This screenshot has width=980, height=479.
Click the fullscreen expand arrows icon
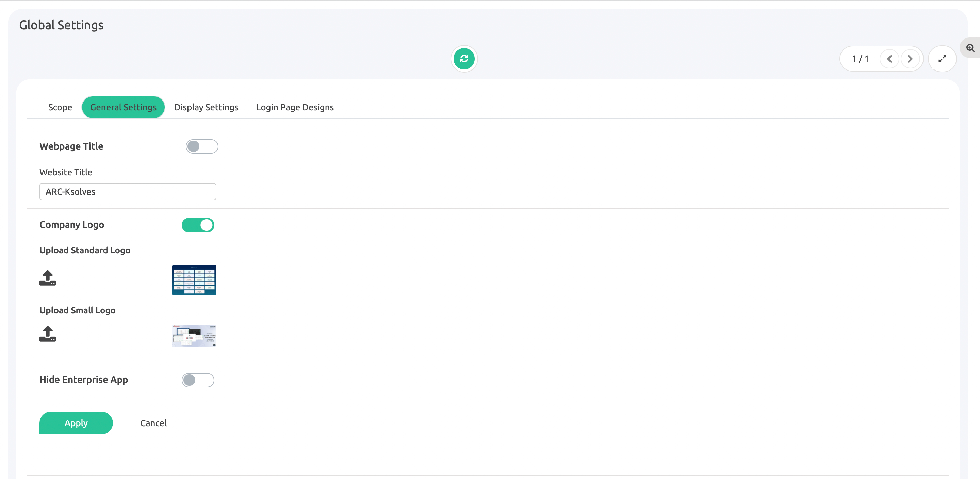tap(942, 59)
